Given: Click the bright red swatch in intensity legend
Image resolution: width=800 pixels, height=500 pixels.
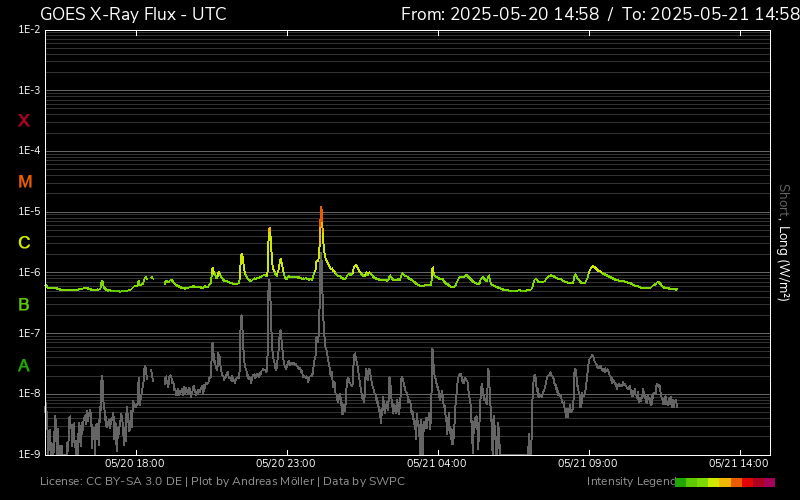Looking at the screenshot, I should coord(747,482).
